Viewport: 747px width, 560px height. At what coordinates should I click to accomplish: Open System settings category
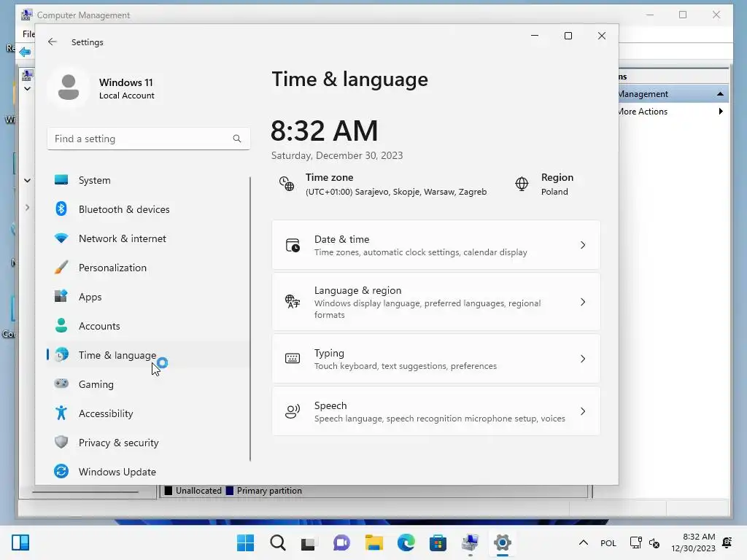[148, 180]
